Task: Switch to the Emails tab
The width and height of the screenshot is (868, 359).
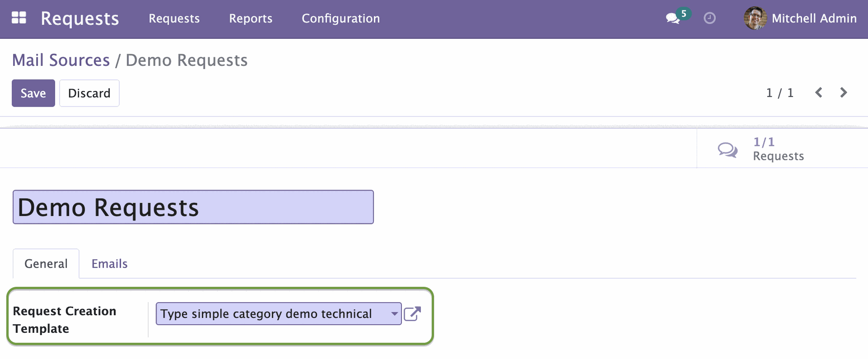Action: click(x=109, y=264)
